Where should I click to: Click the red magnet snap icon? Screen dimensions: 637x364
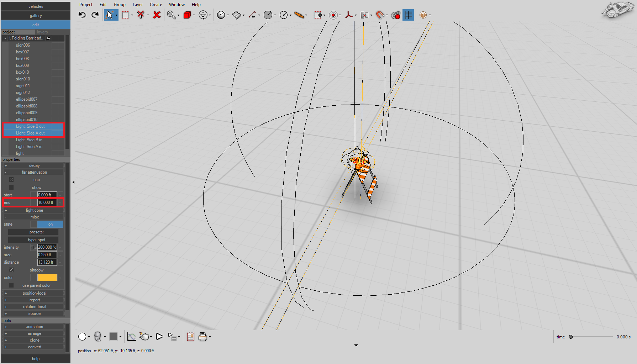click(380, 15)
